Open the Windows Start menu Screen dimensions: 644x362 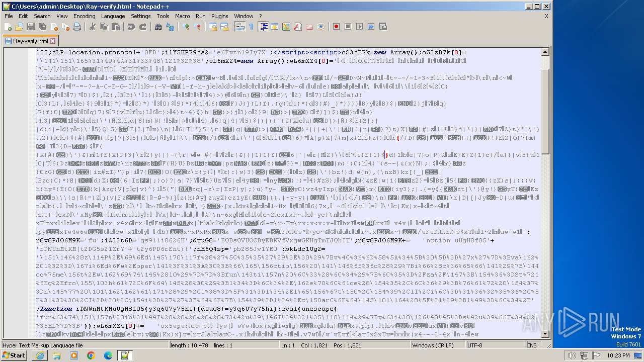point(14,355)
